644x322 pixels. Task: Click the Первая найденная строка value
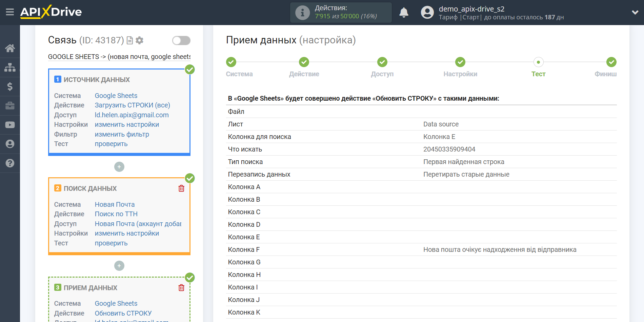[x=464, y=162]
